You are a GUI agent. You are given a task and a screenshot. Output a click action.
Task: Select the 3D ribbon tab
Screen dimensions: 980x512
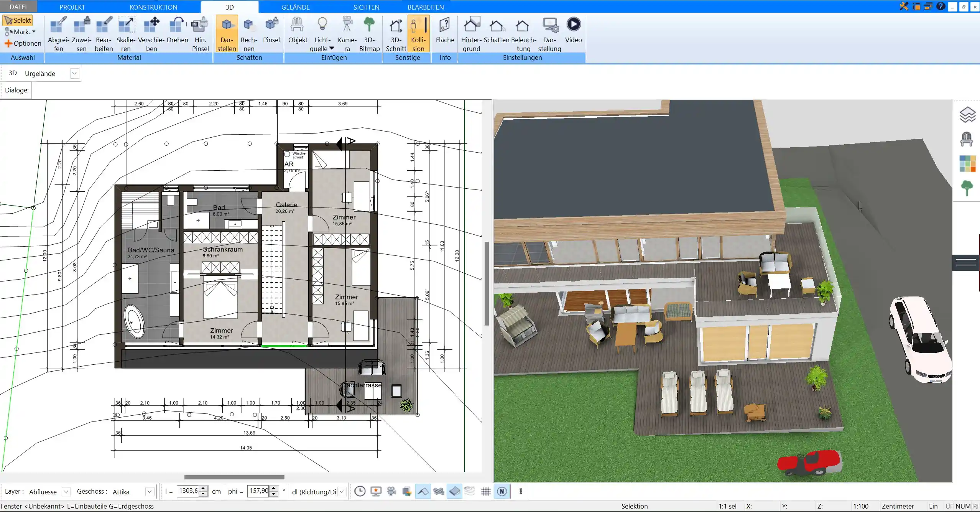point(230,7)
